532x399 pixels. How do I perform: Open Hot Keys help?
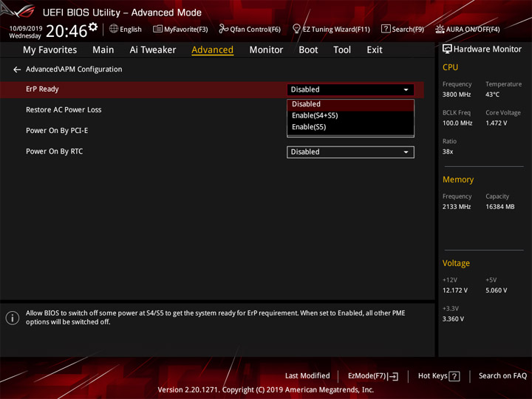pos(439,376)
